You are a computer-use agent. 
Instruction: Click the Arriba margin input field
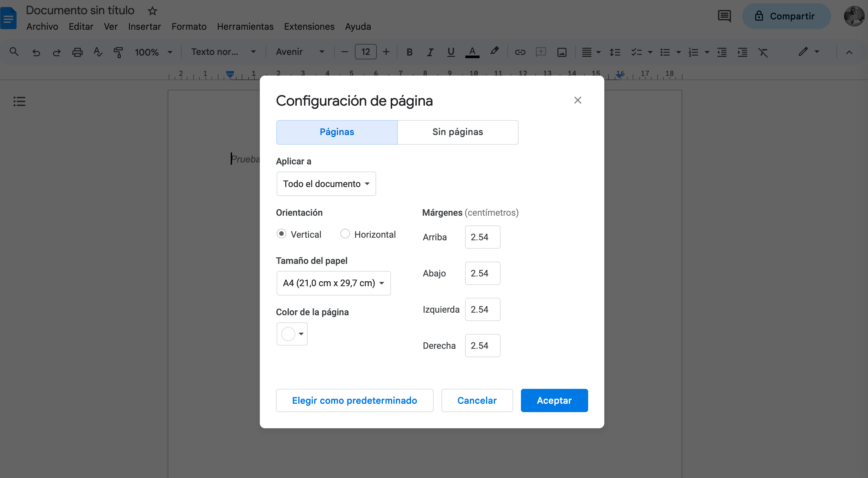pos(482,237)
